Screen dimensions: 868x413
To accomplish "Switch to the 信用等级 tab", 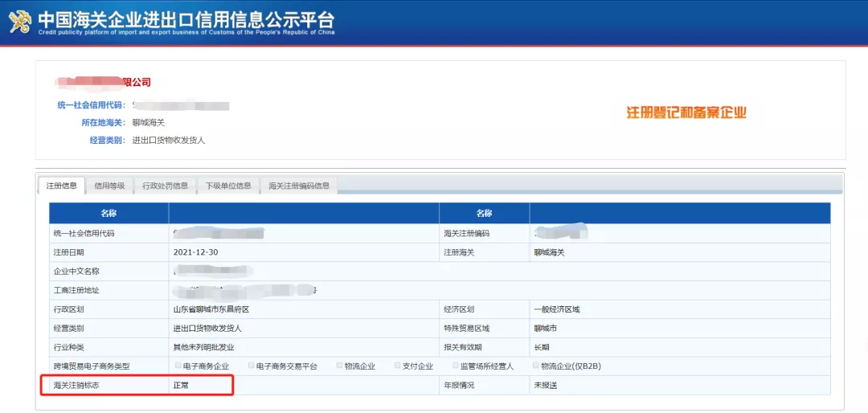I will (x=109, y=186).
